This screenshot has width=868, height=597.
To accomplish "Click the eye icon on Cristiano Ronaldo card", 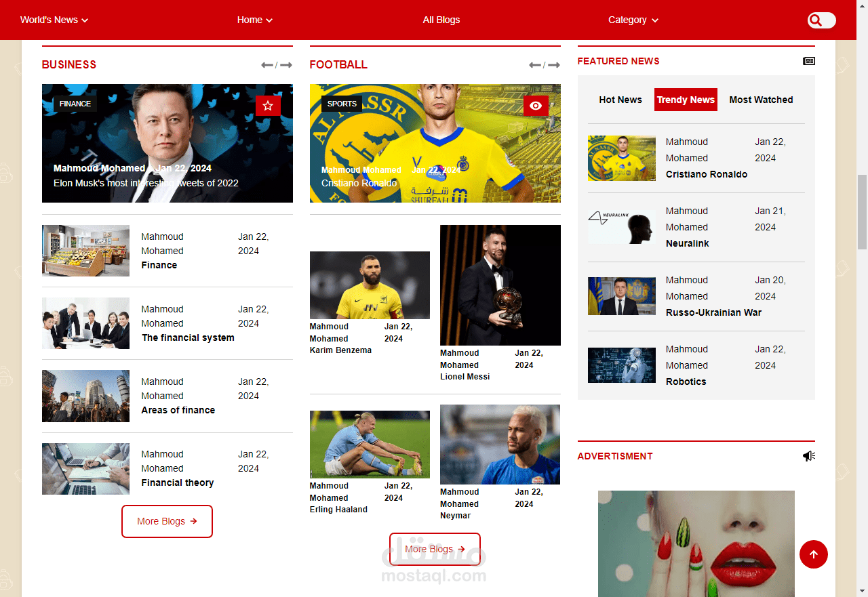I will point(536,106).
